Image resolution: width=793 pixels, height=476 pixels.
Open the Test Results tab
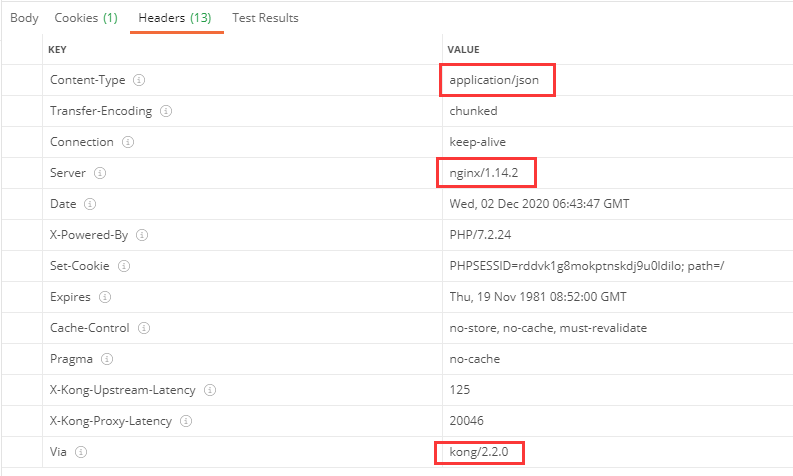265,18
